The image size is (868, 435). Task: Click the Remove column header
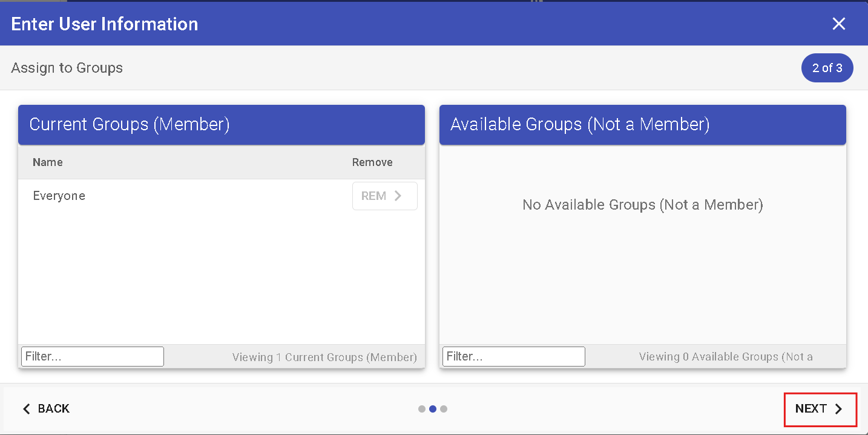tap(372, 162)
